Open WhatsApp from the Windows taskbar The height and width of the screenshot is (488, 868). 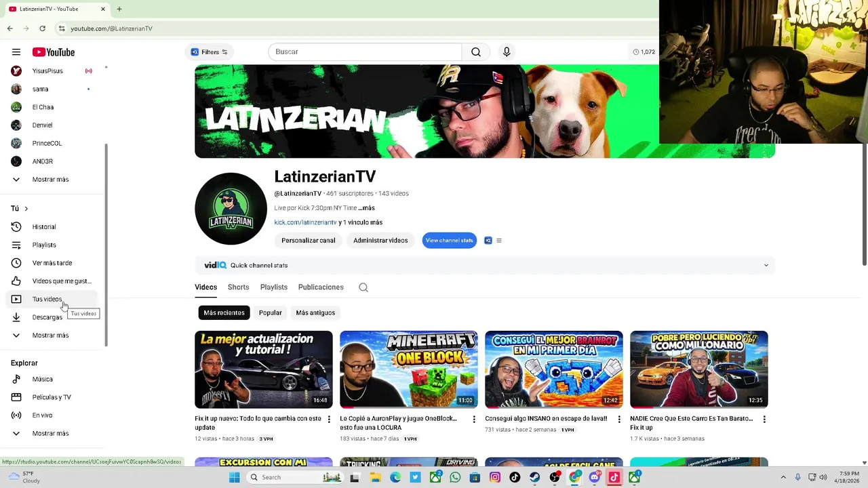pyautogui.click(x=455, y=477)
